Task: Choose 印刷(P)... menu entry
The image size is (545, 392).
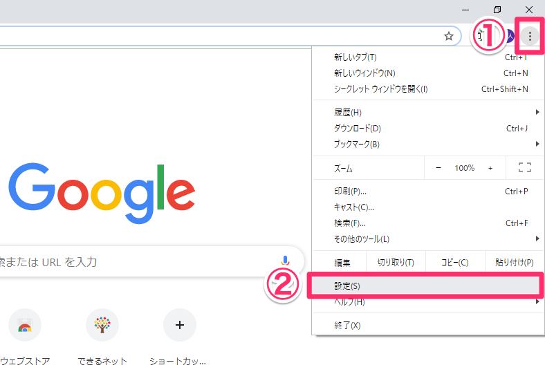Action: [x=428, y=191]
